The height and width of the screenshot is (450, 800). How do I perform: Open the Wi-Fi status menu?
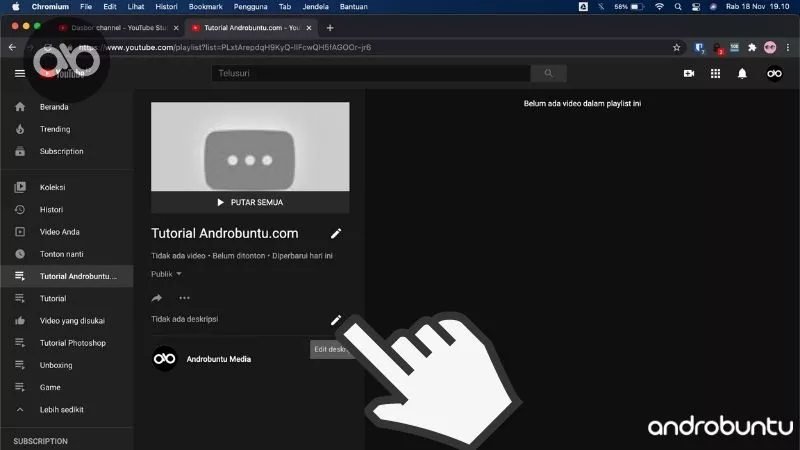click(659, 7)
